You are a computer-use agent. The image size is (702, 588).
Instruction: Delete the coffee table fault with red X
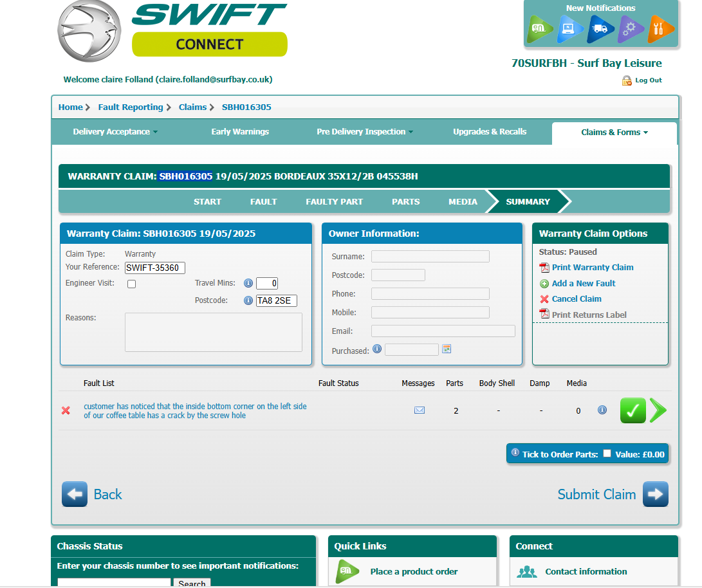click(66, 410)
